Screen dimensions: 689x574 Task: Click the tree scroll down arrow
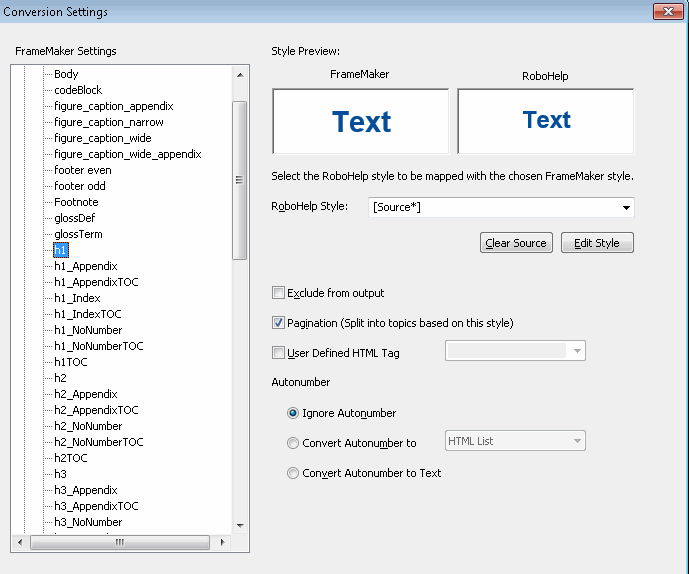point(240,525)
